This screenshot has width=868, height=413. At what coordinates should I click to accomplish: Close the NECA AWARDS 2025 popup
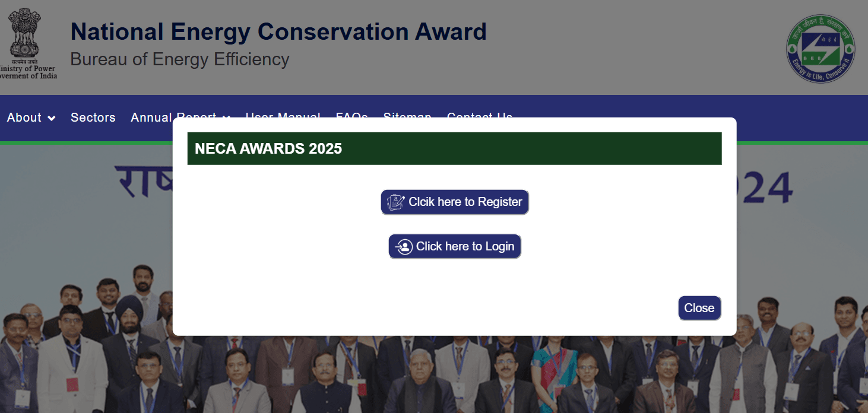pyautogui.click(x=699, y=307)
